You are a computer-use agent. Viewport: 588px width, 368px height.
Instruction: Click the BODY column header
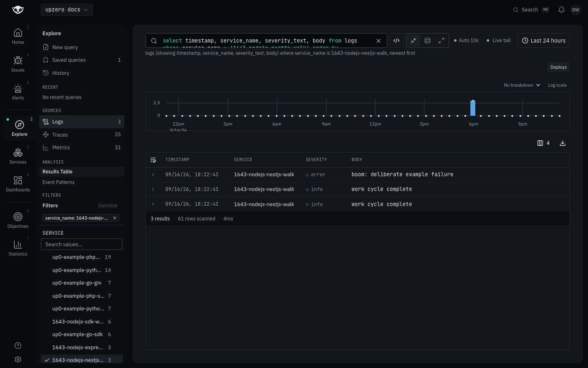click(x=357, y=160)
